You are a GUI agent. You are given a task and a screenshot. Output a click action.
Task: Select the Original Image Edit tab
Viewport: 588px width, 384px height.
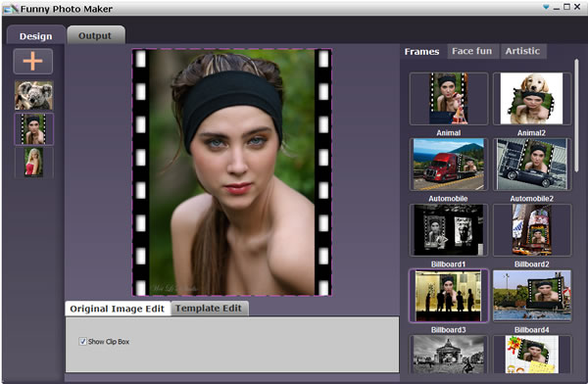pyautogui.click(x=117, y=309)
